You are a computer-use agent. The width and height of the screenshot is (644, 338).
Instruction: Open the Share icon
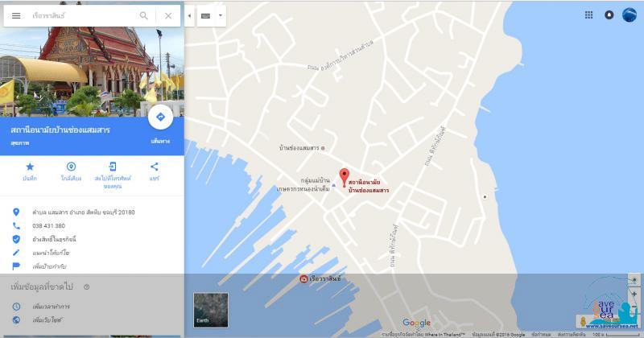coord(155,167)
